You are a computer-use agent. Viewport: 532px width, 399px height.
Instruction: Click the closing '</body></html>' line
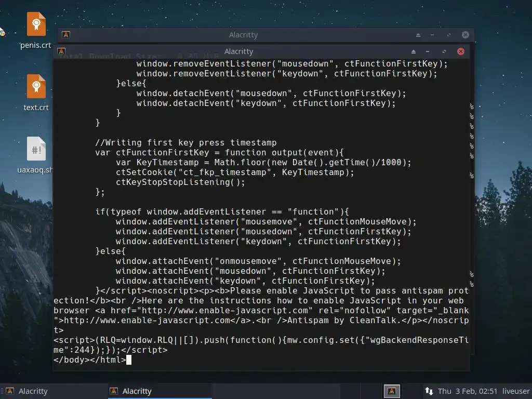pyautogui.click(x=90, y=360)
